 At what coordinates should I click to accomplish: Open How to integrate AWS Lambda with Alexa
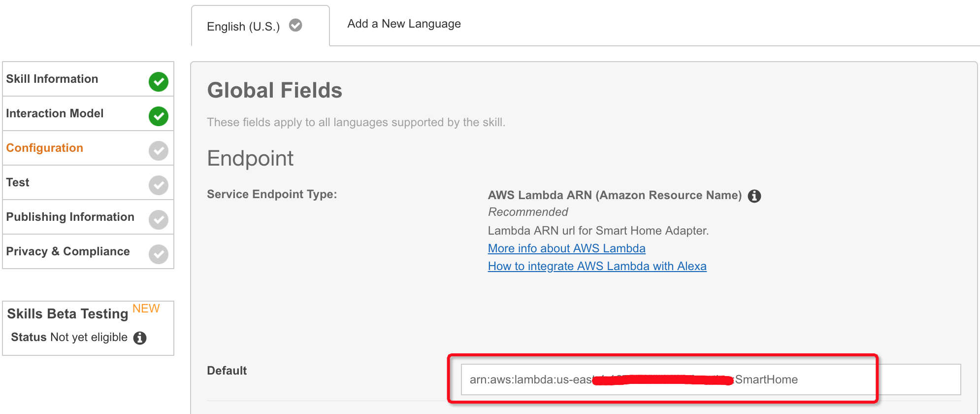pyautogui.click(x=597, y=266)
